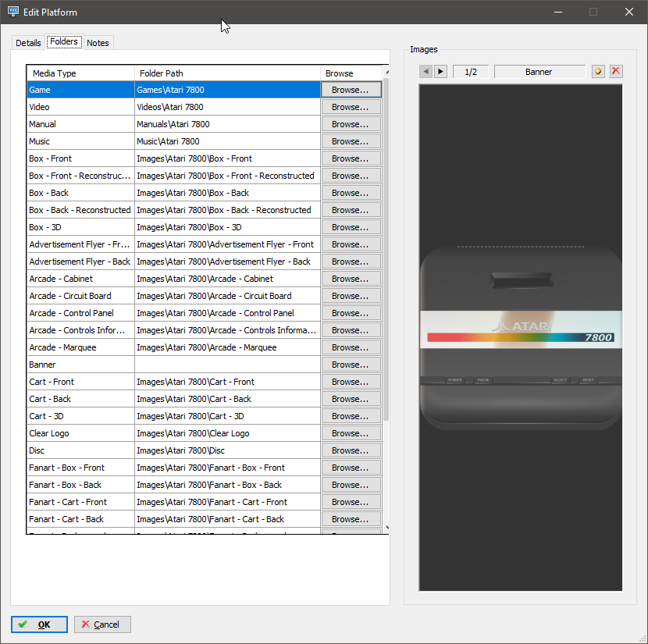
Task: Browse for Box - Front - Reconstructed folder
Action: pos(351,176)
